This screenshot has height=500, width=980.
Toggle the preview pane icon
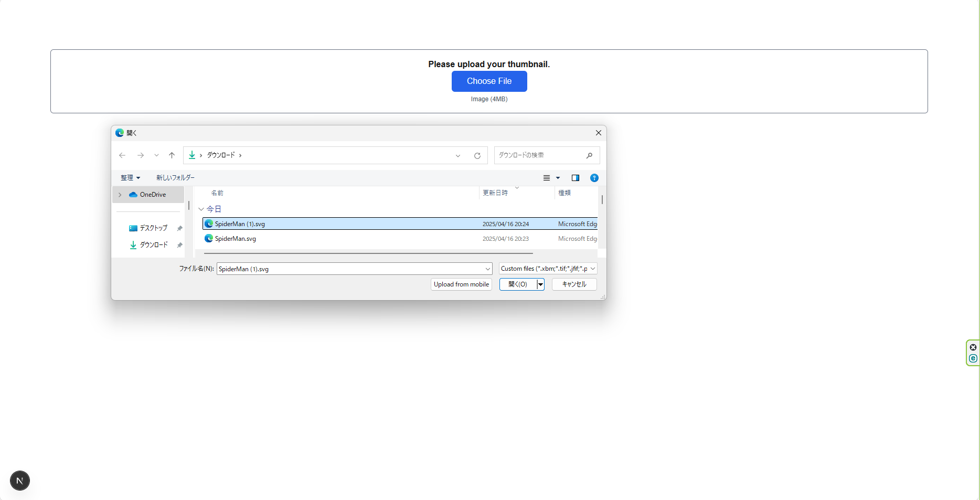coord(576,178)
